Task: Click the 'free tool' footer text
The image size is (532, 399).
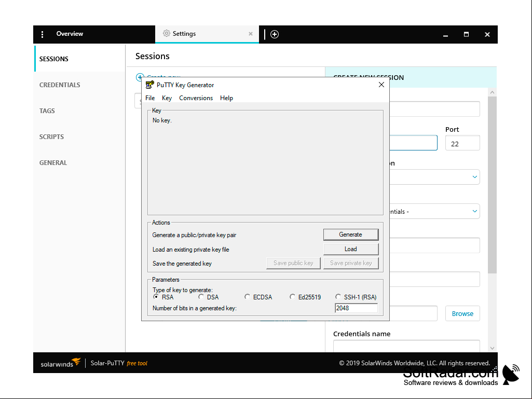Action: 137,363
